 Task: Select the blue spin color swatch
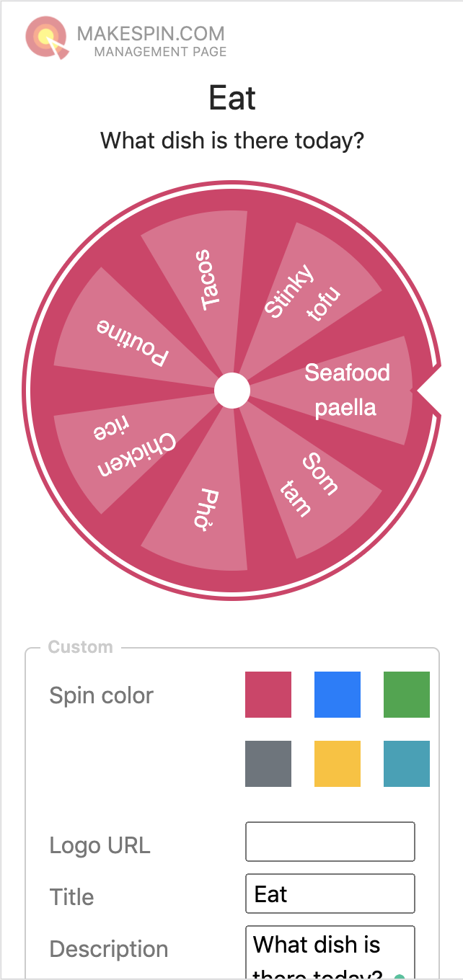[x=337, y=694]
